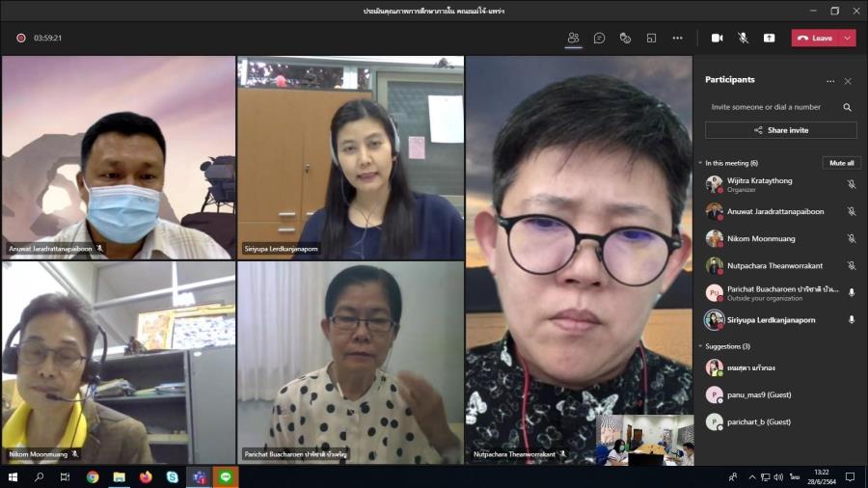Open the breakout rooms icon
Screen dimensions: 868x488
pos(651,38)
